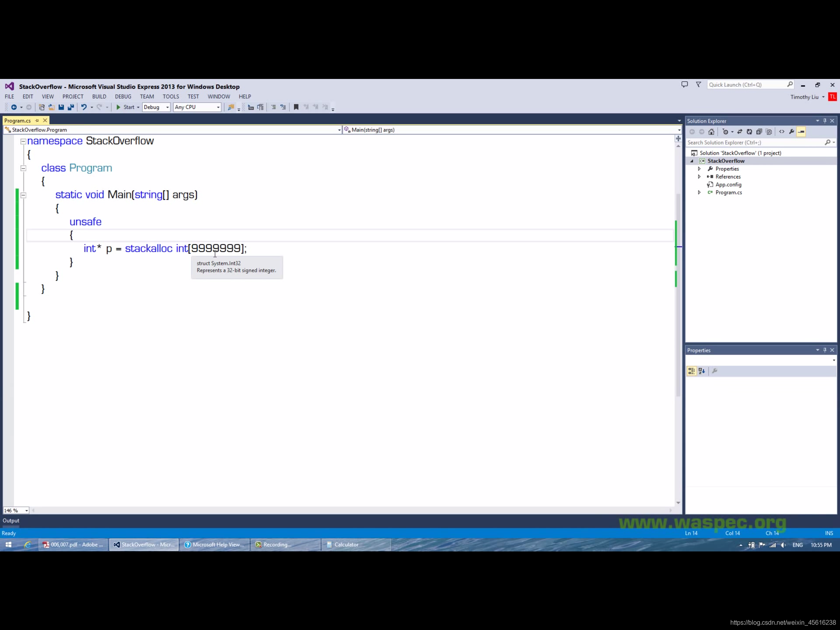This screenshot has width=840, height=630.
Task: Open the Start button dropdown arrow
Action: pos(138,107)
